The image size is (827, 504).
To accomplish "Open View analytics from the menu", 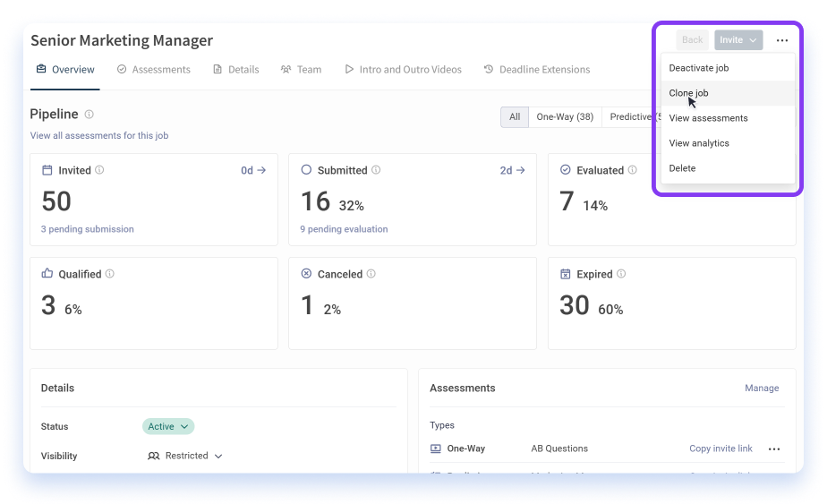I will tap(728, 143).
